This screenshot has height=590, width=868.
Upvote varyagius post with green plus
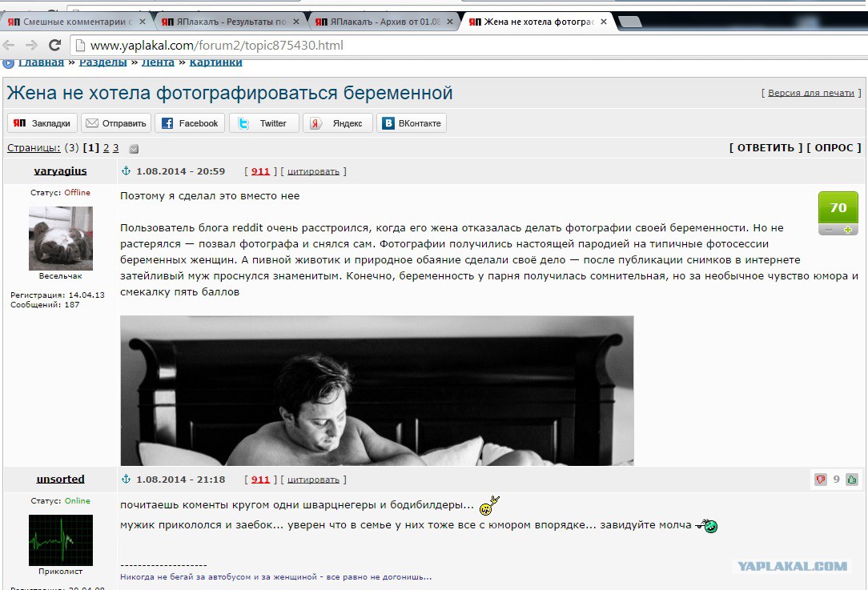click(847, 231)
